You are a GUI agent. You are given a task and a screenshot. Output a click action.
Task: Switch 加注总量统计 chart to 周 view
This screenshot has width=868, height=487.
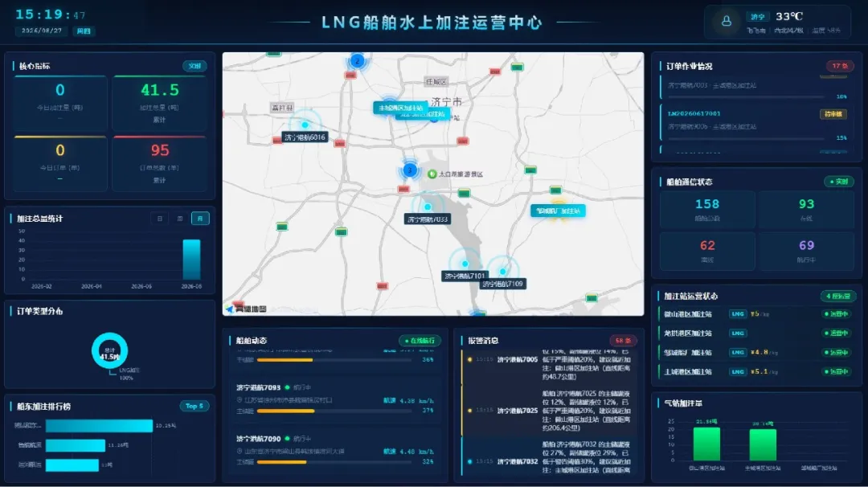click(180, 219)
